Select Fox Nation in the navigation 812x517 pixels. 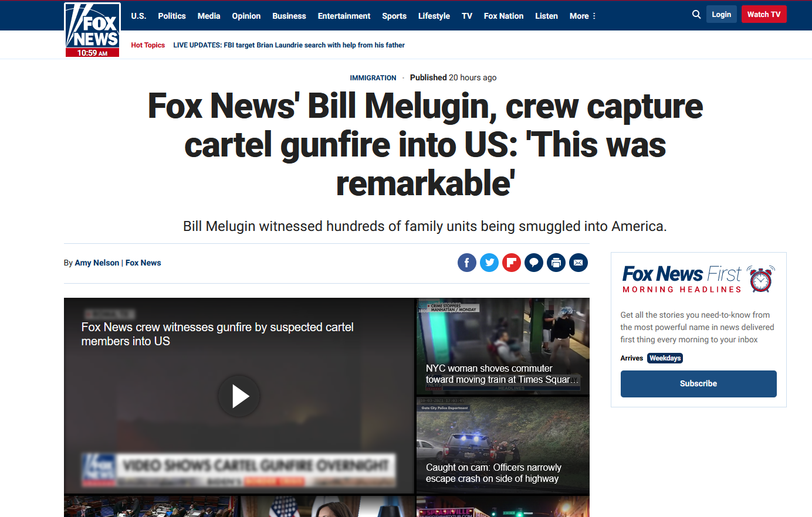point(503,16)
